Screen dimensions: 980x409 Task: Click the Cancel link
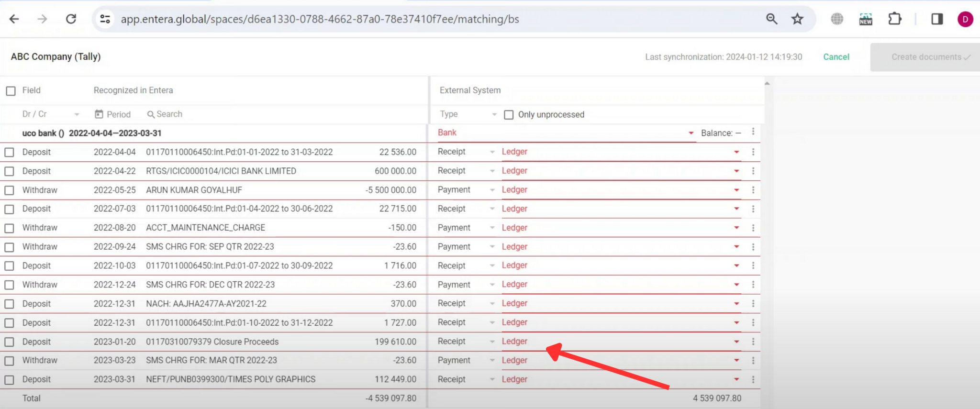(x=835, y=57)
